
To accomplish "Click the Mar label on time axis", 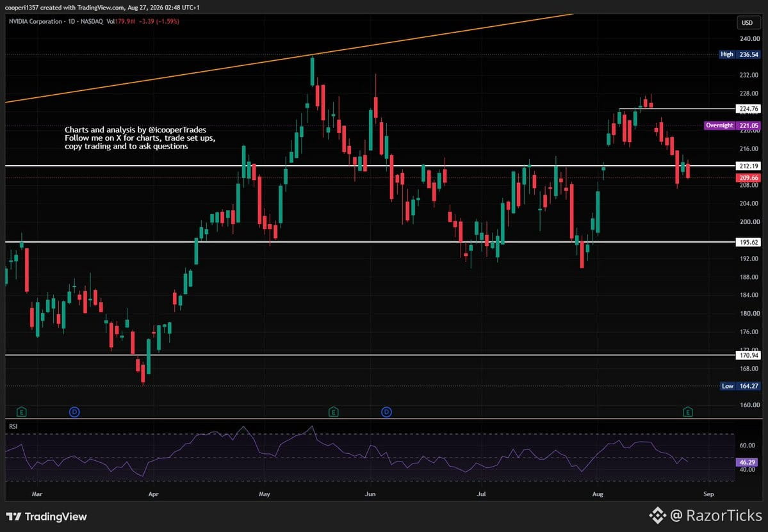I will 37,494.
